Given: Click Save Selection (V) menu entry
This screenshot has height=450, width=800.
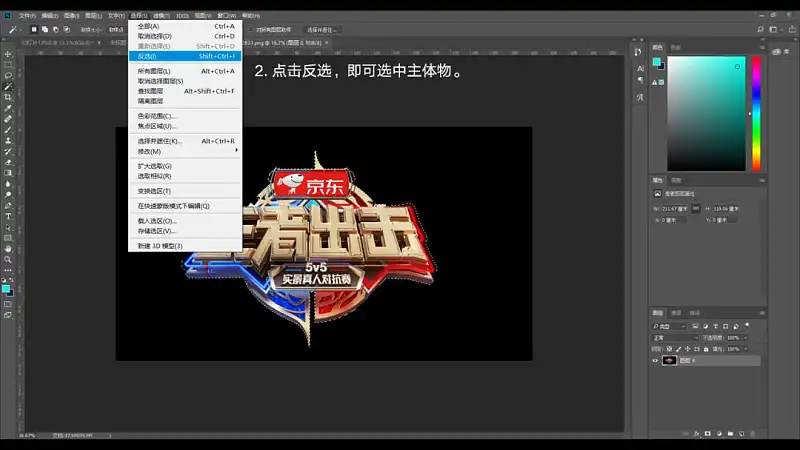Looking at the screenshot, I should [185, 231].
